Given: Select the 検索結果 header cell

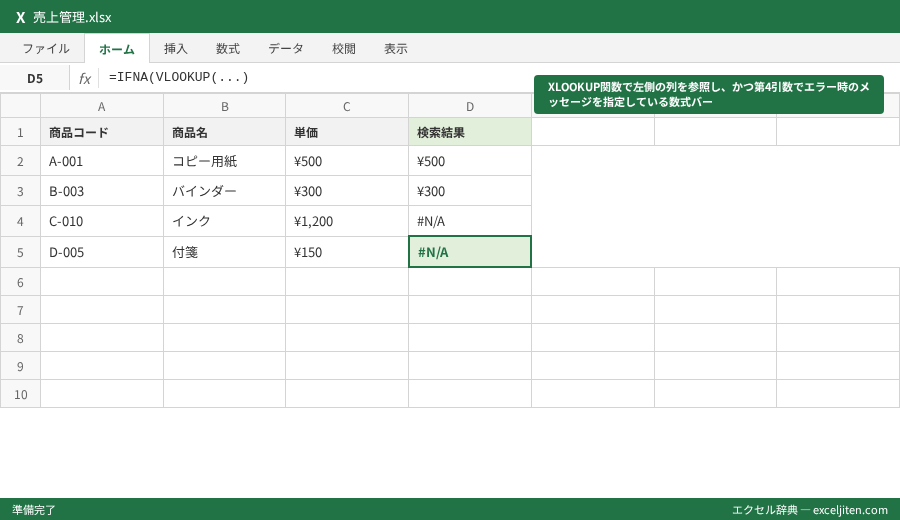Looking at the screenshot, I should point(470,132).
